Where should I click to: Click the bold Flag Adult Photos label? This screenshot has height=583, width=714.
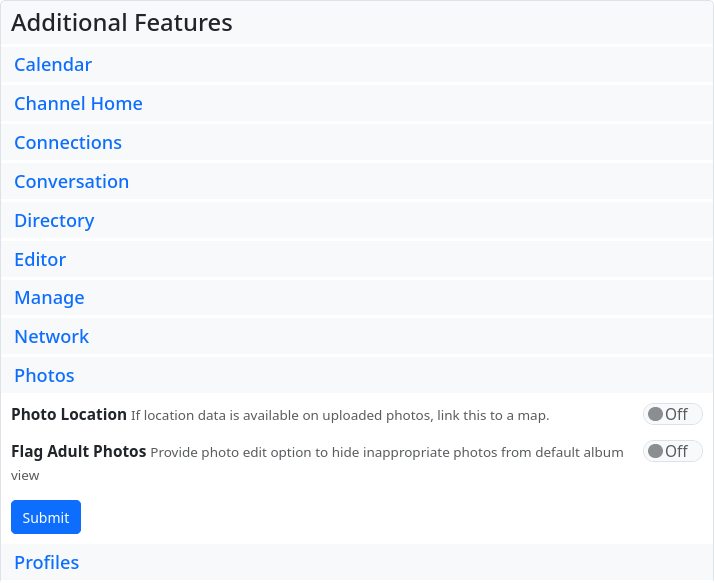click(x=79, y=451)
